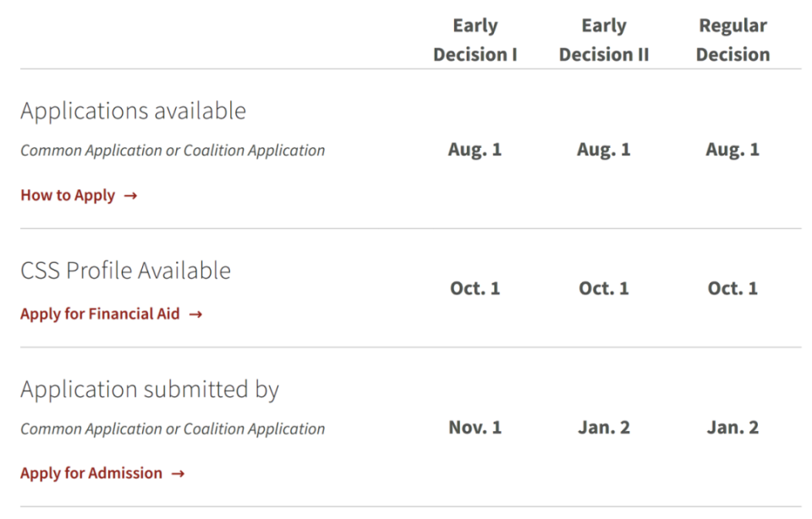The height and width of the screenshot is (519, 812).
Task: Open the Apply for Financial Aid link
Action: click(100, 314)
